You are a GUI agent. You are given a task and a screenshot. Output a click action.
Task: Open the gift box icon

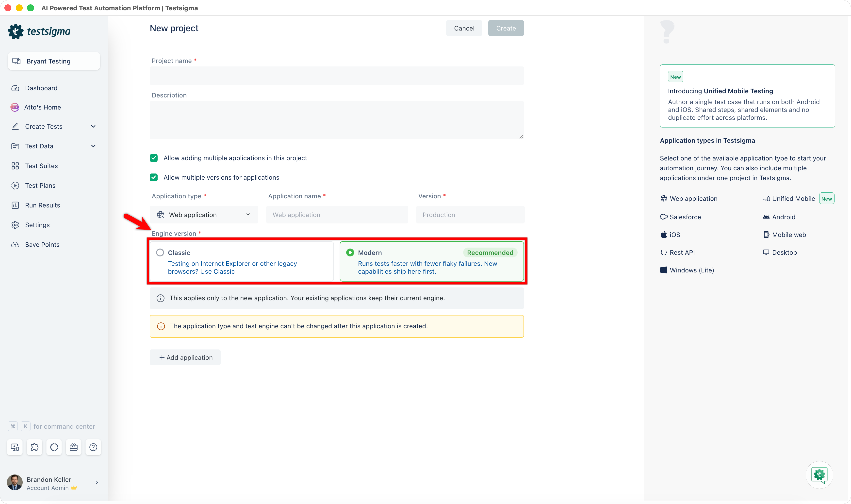point(74,447)
